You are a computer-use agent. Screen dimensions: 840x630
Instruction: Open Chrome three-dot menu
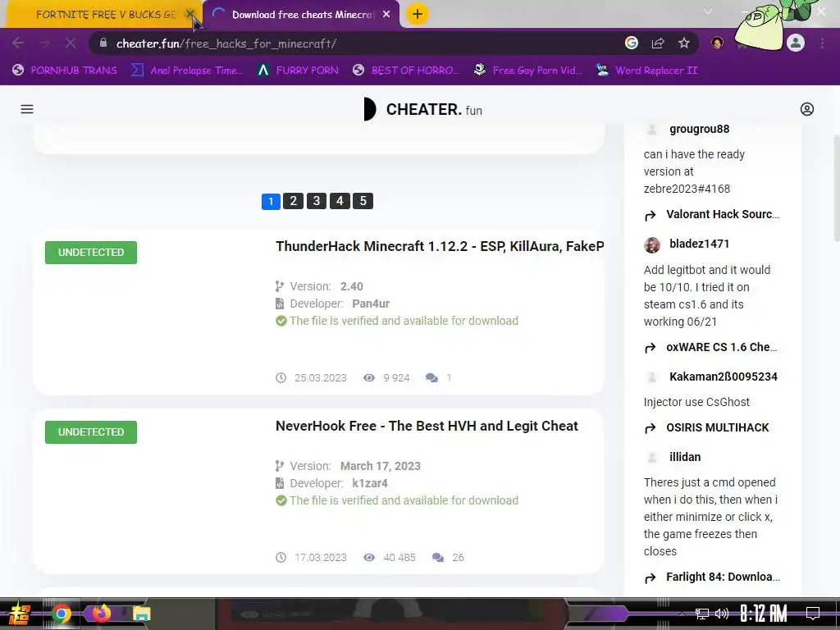(822, 43)
